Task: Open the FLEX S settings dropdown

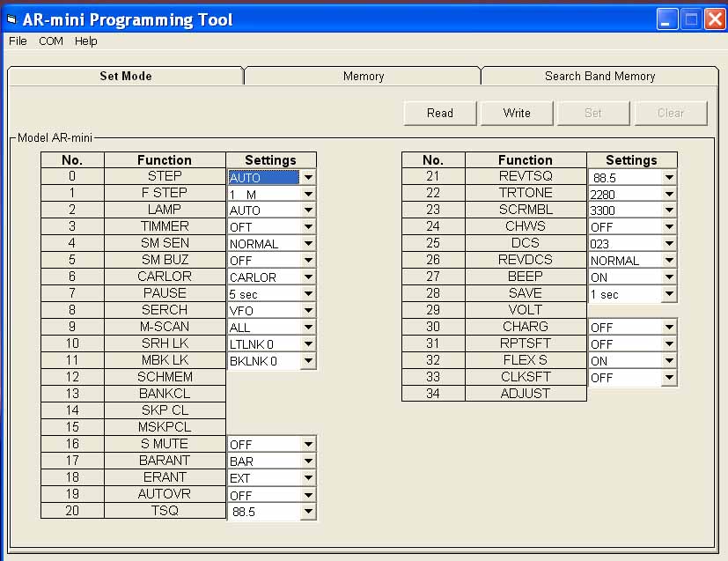Action: (x=668, y=361)
